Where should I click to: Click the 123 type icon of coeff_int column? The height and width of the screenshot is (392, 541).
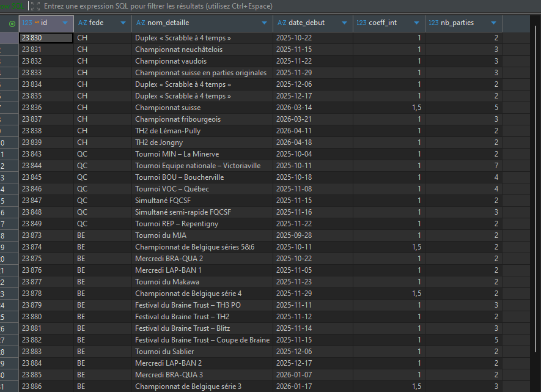click(361, 23)
